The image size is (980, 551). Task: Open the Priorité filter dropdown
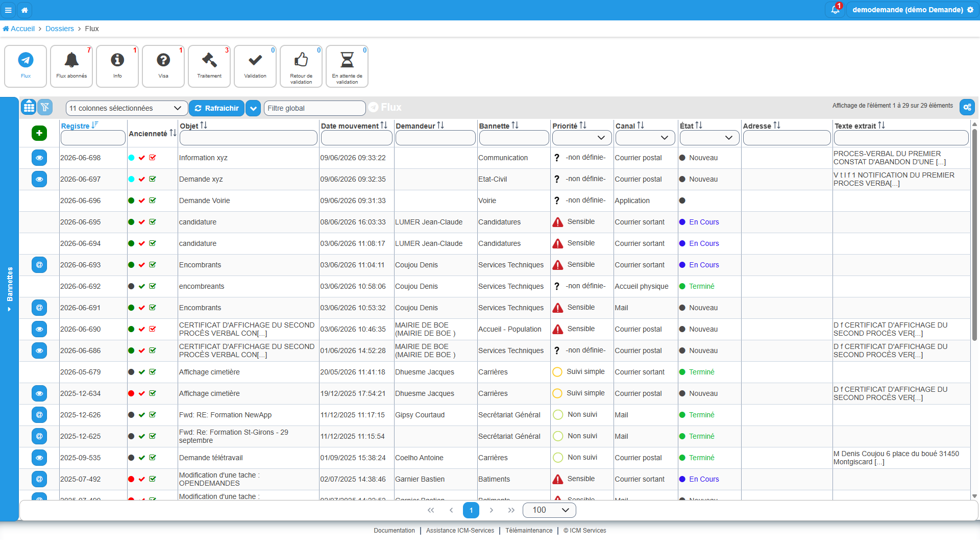pyautogui.click(x=582, y=138)
